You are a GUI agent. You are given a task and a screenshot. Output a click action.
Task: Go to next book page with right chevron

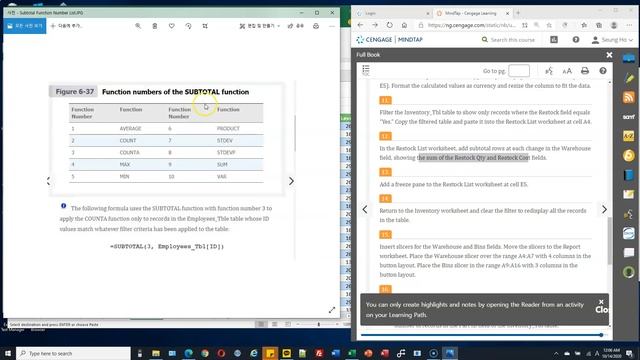(x=604, y=209)
